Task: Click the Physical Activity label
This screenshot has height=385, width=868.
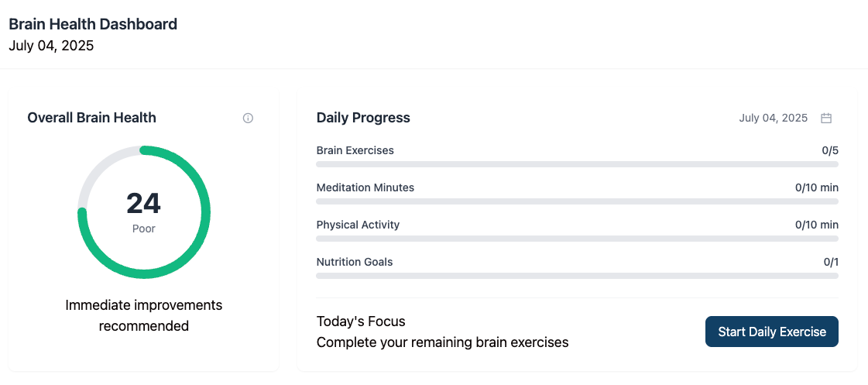Action: [358, 225]
